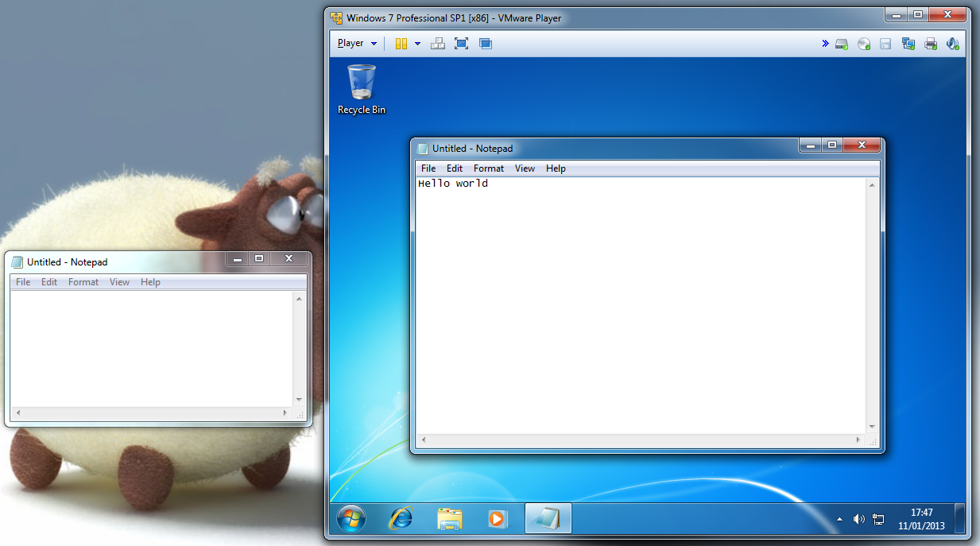Click the network adapter device icon
This screenshot has height=546, width=980.
coord(908,45)
